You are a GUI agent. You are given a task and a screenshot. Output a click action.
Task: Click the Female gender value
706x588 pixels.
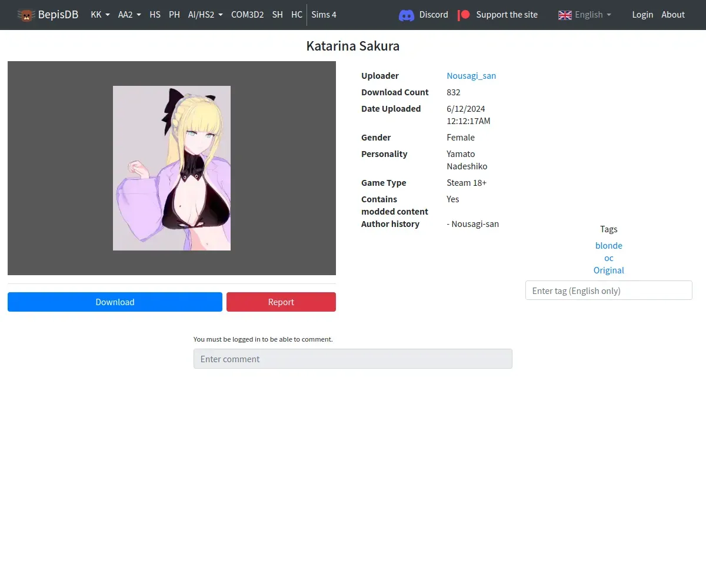461,137
